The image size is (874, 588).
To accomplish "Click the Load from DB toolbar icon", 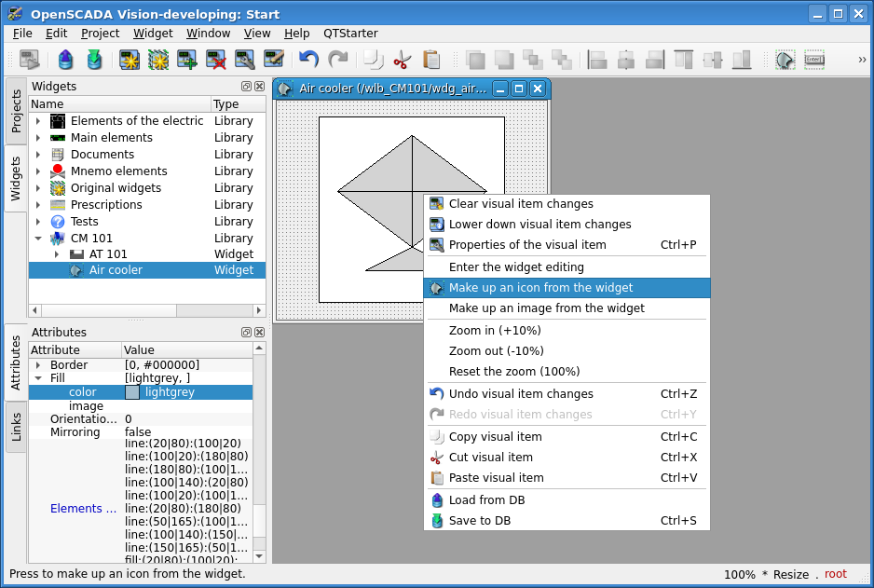I will pos(65,61).
